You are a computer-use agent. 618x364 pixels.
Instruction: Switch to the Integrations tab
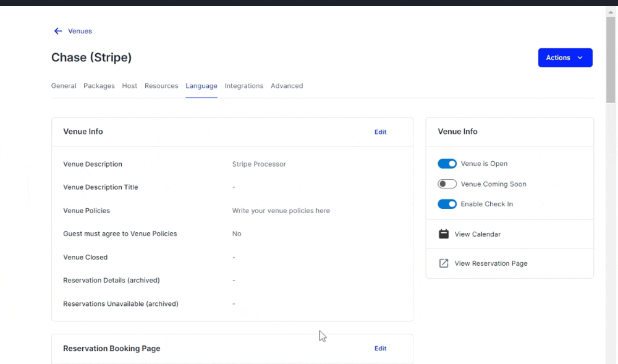coord(243,86)
